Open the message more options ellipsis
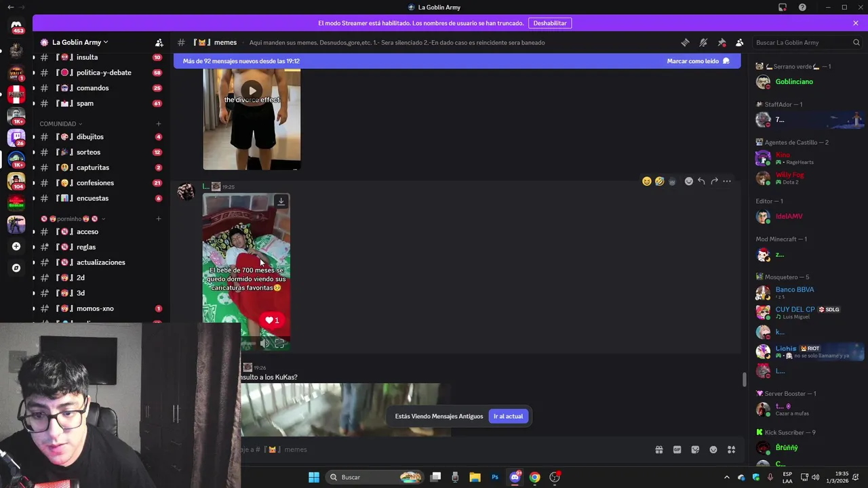 727,181
